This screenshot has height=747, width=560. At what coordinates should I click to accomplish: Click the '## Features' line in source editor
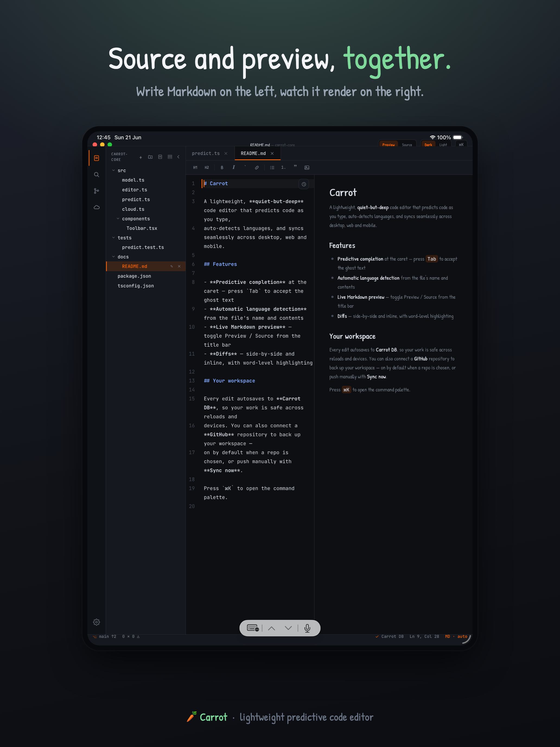(220, 264)
